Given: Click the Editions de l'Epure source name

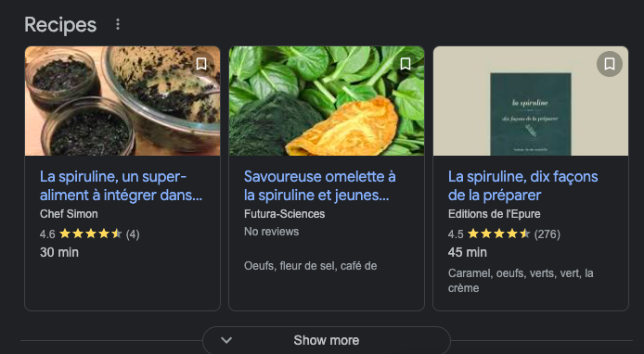Looking at the screenshot, I should [494, 214].
